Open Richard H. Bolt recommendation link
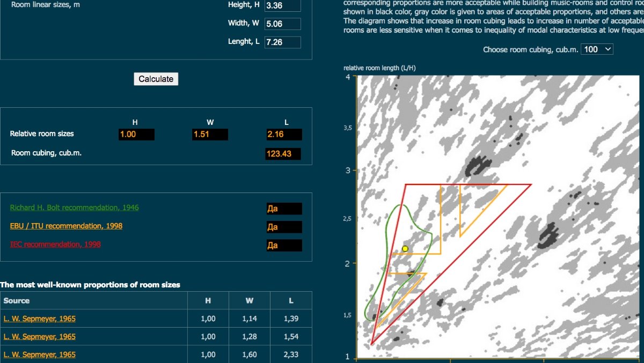644x363 pixels. click(x=74, y=208)
